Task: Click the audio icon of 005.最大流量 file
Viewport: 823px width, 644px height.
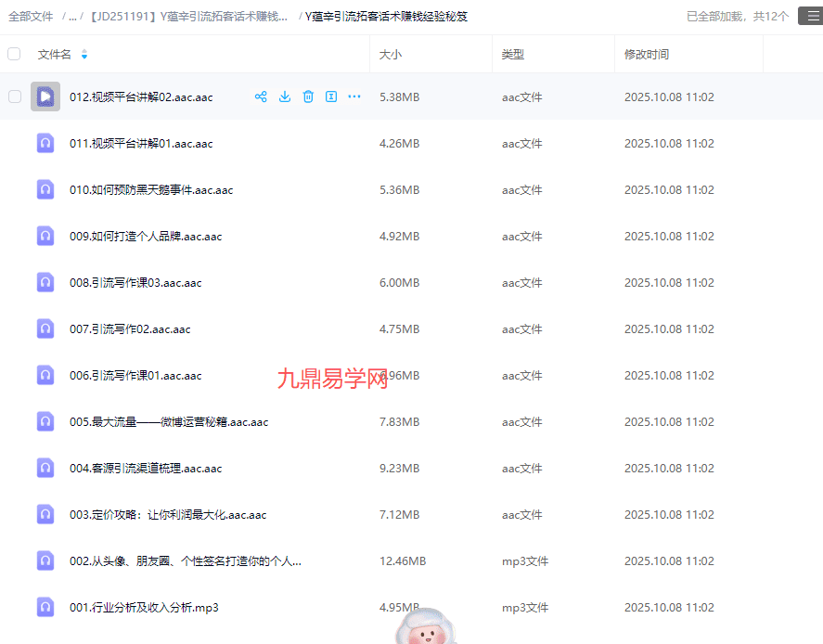Action: coord(45,421)
